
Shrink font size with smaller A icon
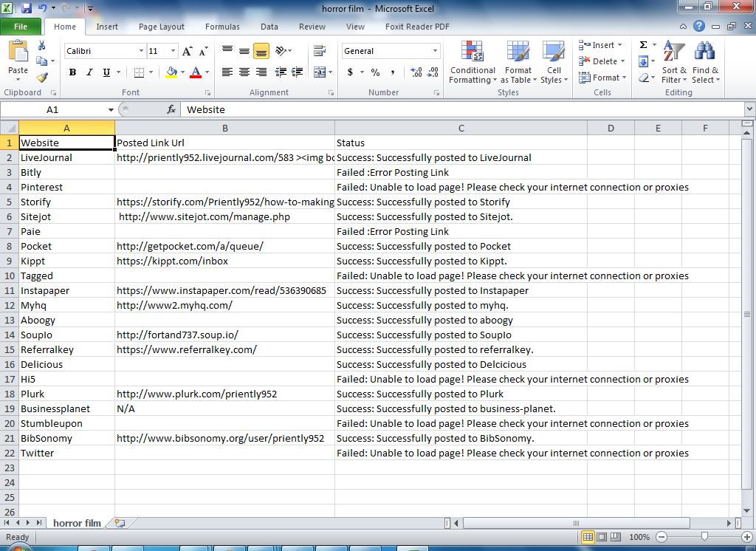tap(204, 51)
